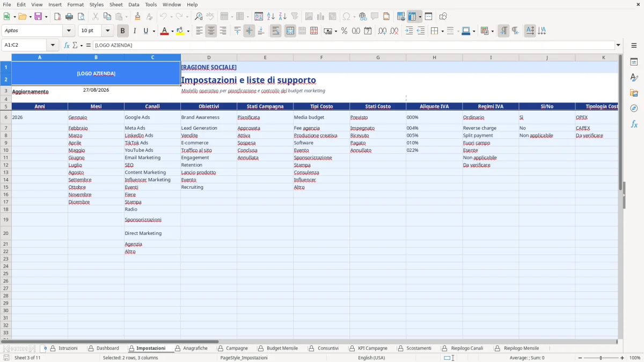Open the Data menu
Image resolution: width=644 pixels, height=362 pixels.
134,4
